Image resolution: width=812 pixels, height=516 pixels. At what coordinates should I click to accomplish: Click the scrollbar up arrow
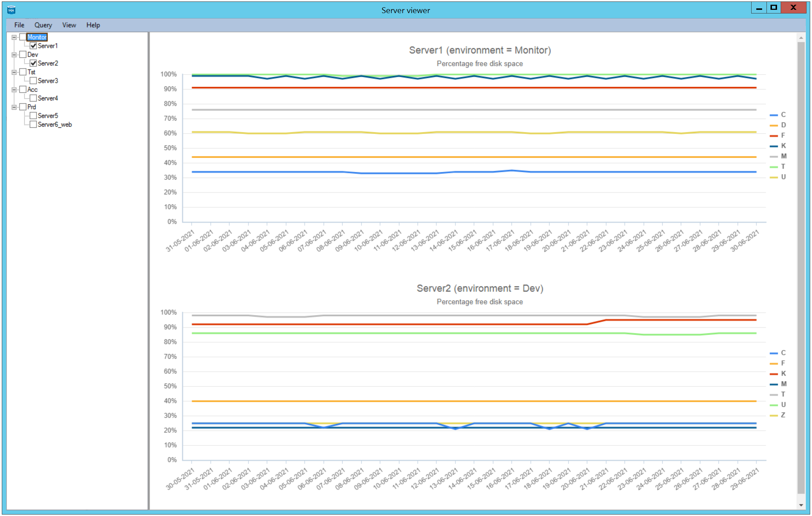click(801, 38)
